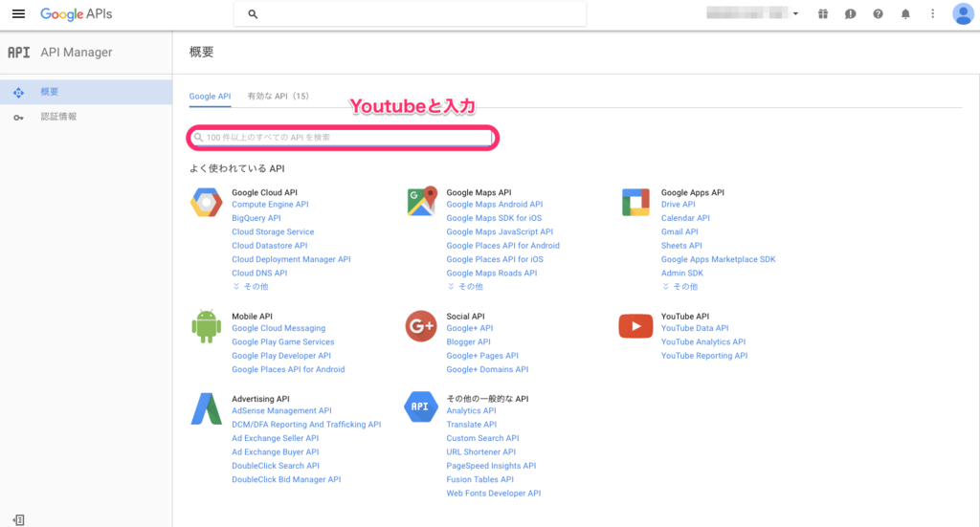Image resolution: width=980 pixels, height=527 pixels.
Task: Open the Calendar API link
Action: click(685, 218)
